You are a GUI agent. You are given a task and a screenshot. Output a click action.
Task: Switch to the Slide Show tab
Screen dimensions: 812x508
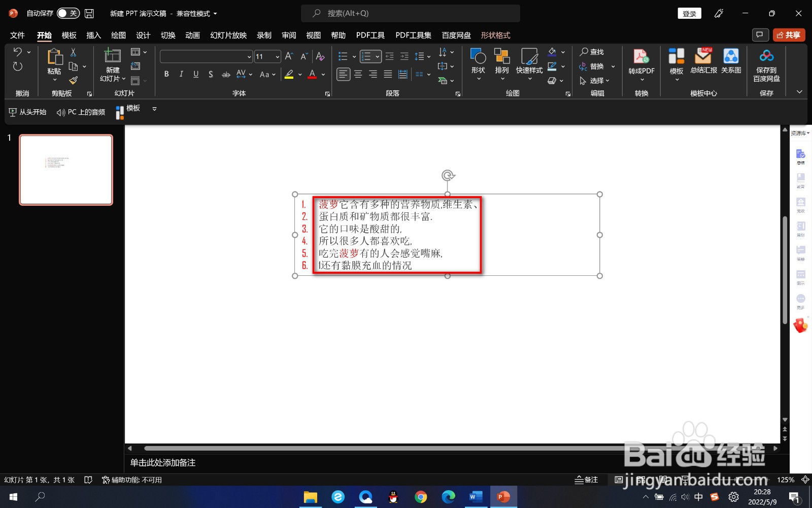(x=228, y=35)
